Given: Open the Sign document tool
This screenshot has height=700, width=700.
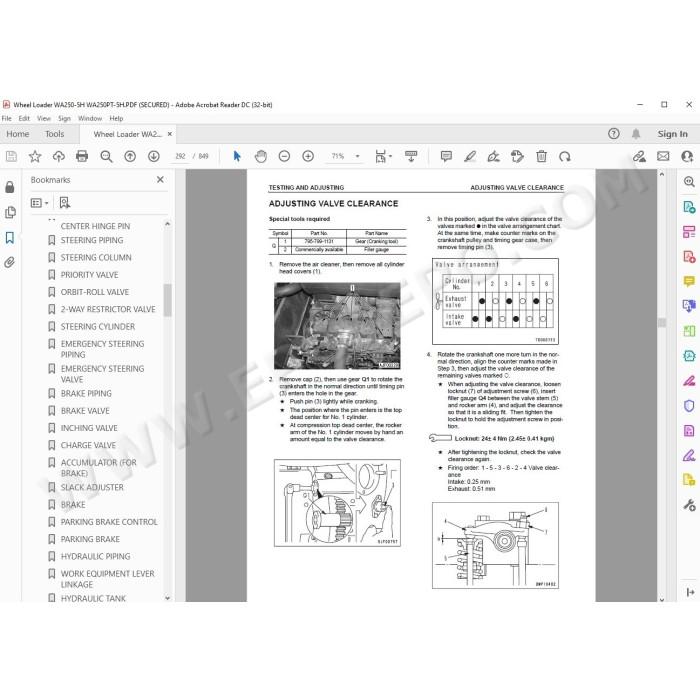Looking at the screenshot, I should 493,156.
